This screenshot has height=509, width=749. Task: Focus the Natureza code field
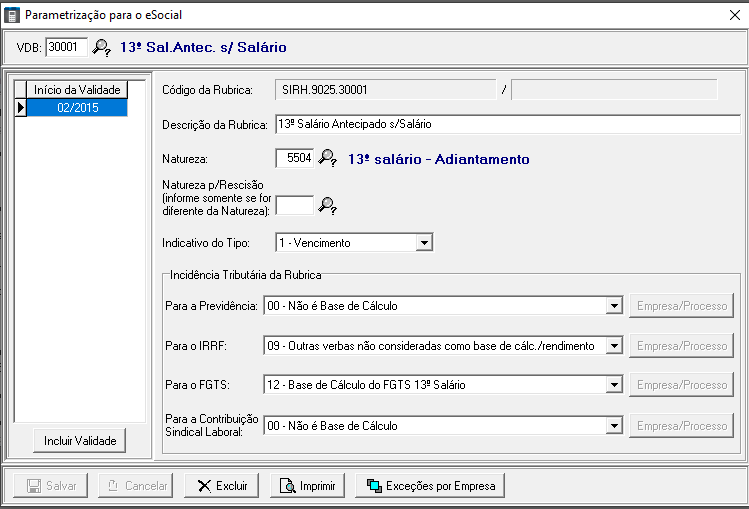point(294,158)
